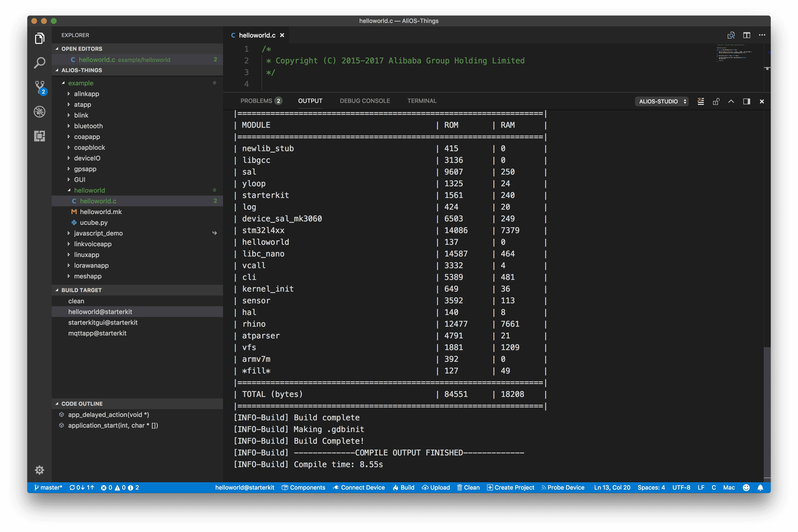Toggle output panel position icon

pos(747,101)
